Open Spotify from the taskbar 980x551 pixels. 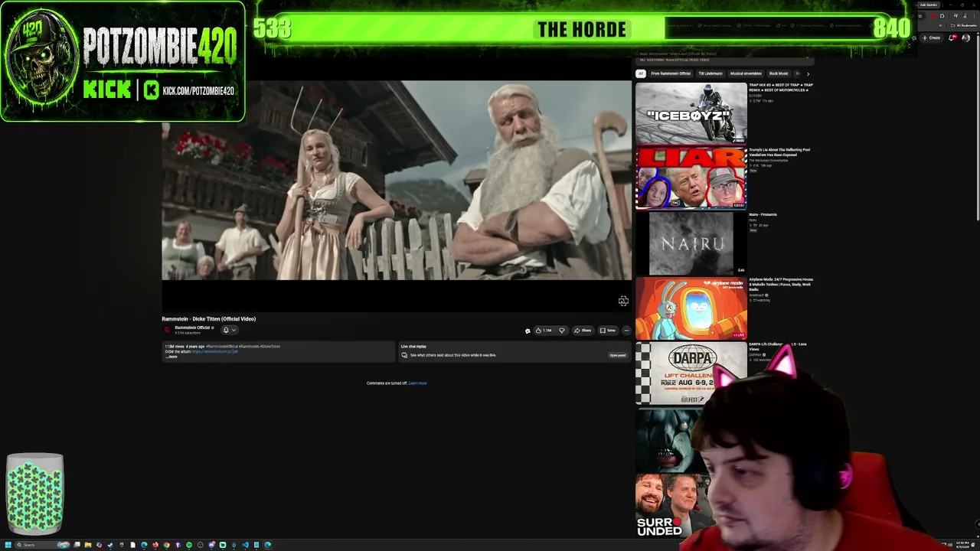coord(189,545)
